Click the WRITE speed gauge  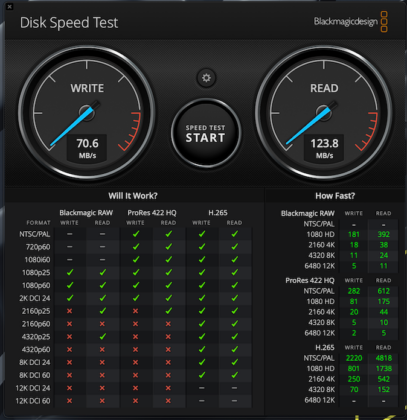pyautogui.click(x=87, y=113)
